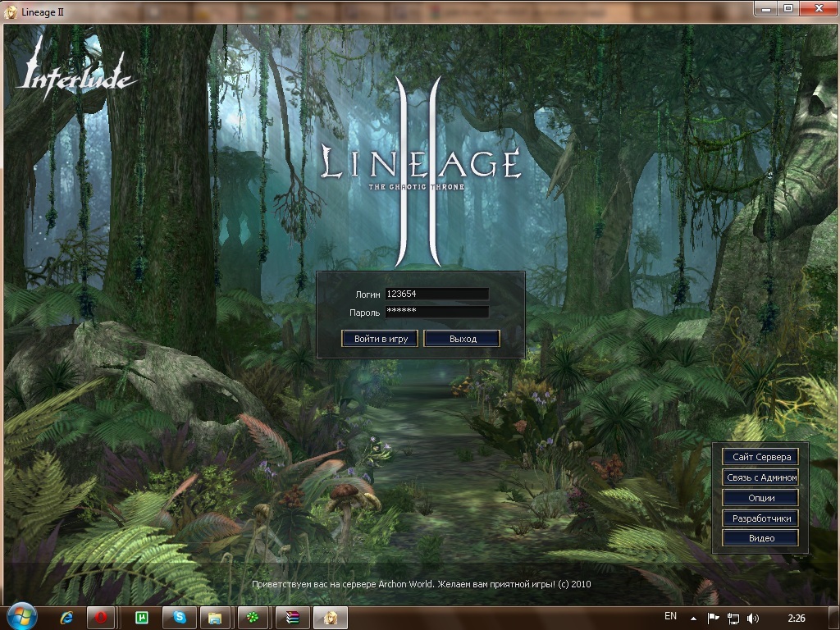This screenshot has width=840, height=630.
Task: Open the green H taskbar application
Action: (x=142, y=618)
